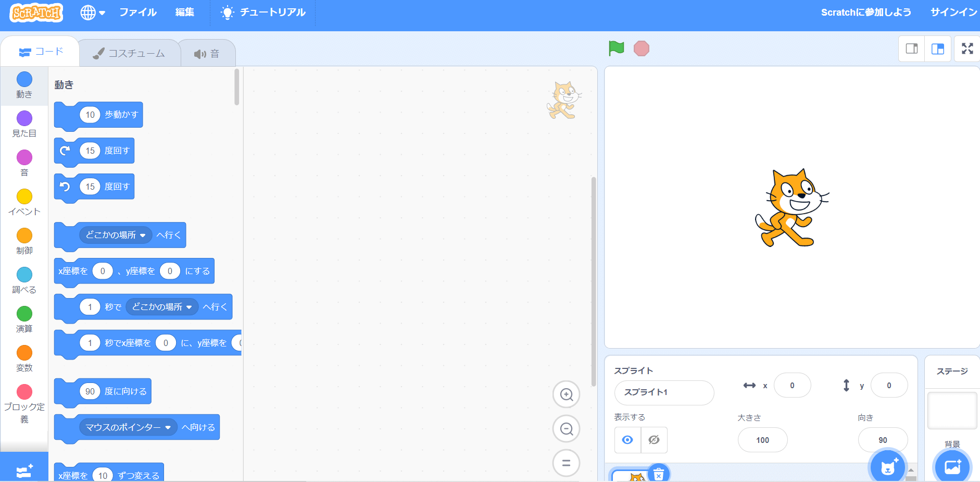Open マウスのポインター dropdown in へ向ける block

pyautogui.click(x=128, y=427)
